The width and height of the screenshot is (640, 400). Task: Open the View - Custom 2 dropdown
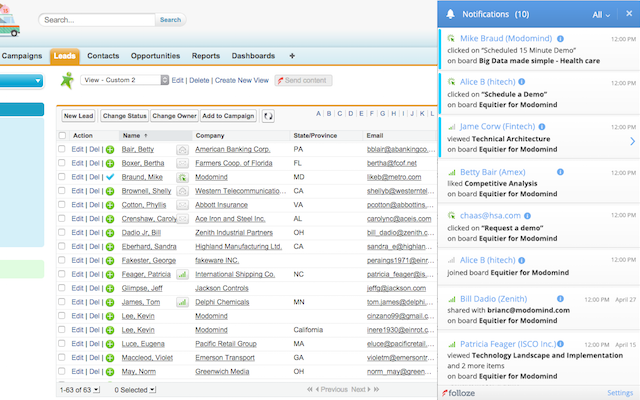(124, 80)
